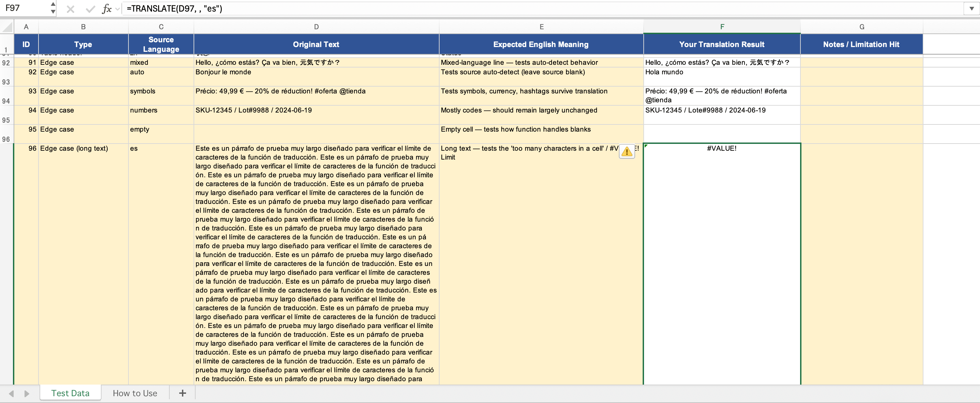
Task: Click column D 'Précio: 49,99 €' original text cell
Action: tap(316, 96)
